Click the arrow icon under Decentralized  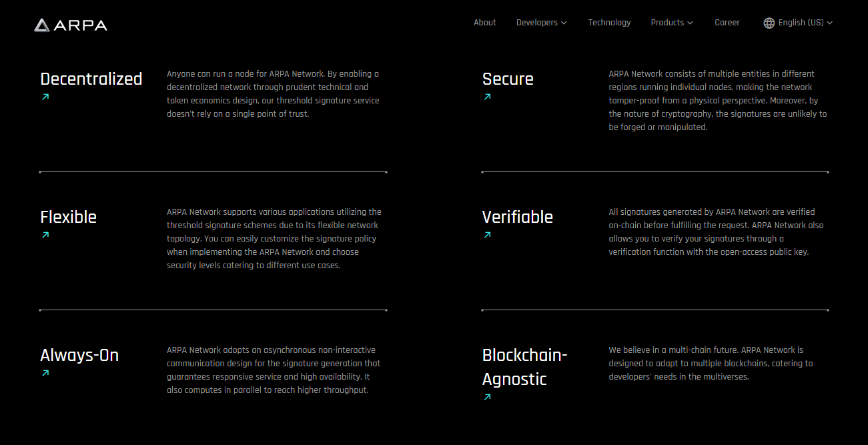point(45,97)
